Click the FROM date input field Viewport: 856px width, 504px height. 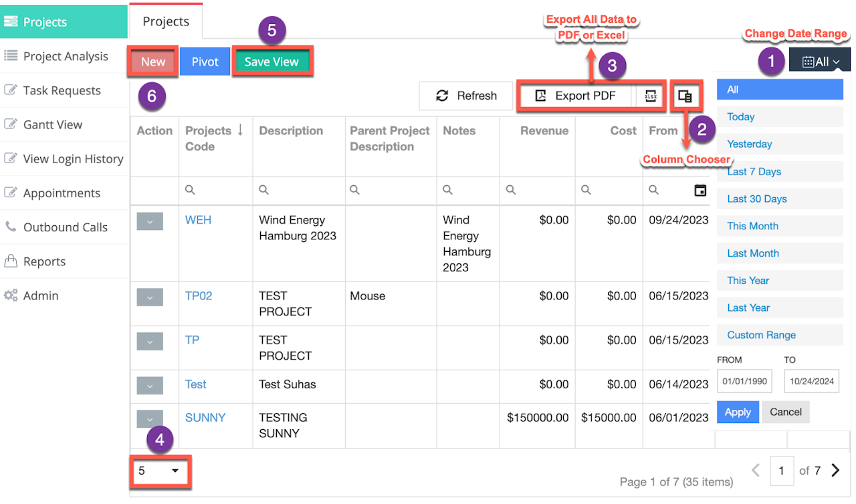point(744,382)
